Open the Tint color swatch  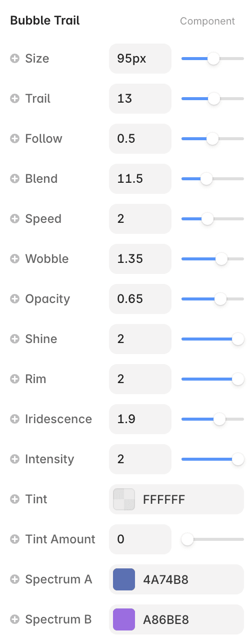click(124, 499)
